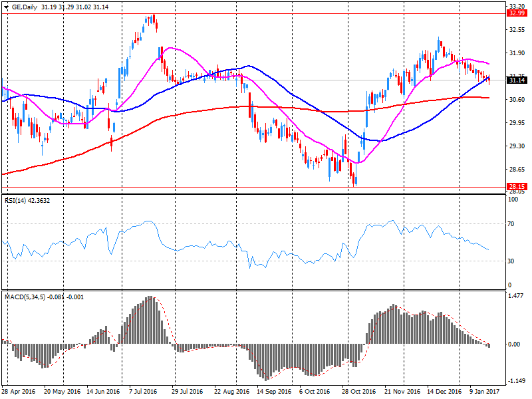532x399 pixels.
Task: Click the RSI(14) 42.3632 indicator label
Action: click(x=27, y=201)
